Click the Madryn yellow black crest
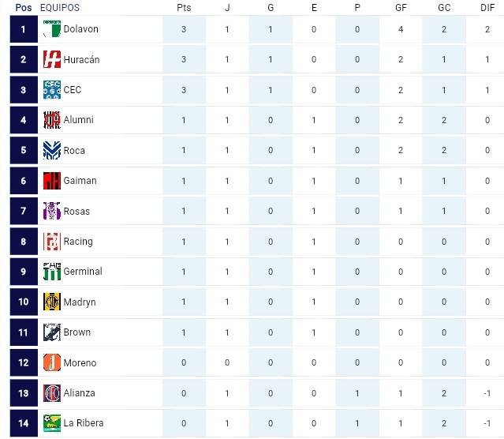This screenshot has height=439, width=504. pyautogui.click(x=52, y=302)
